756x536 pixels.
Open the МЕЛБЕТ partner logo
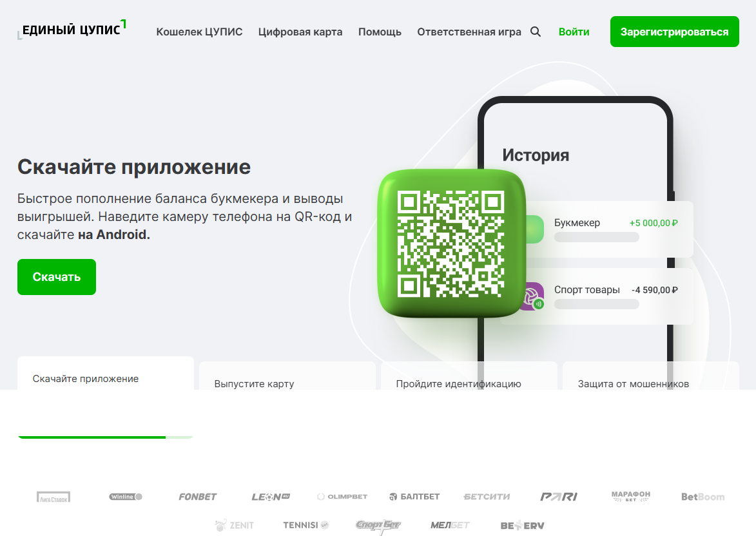point(450,525)
